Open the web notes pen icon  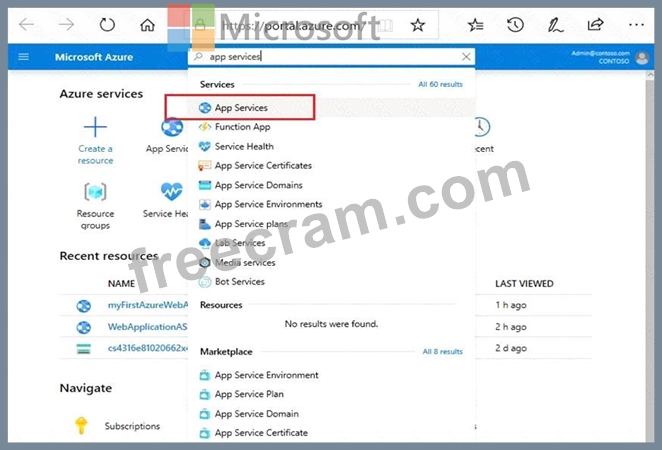click(555, 25)
